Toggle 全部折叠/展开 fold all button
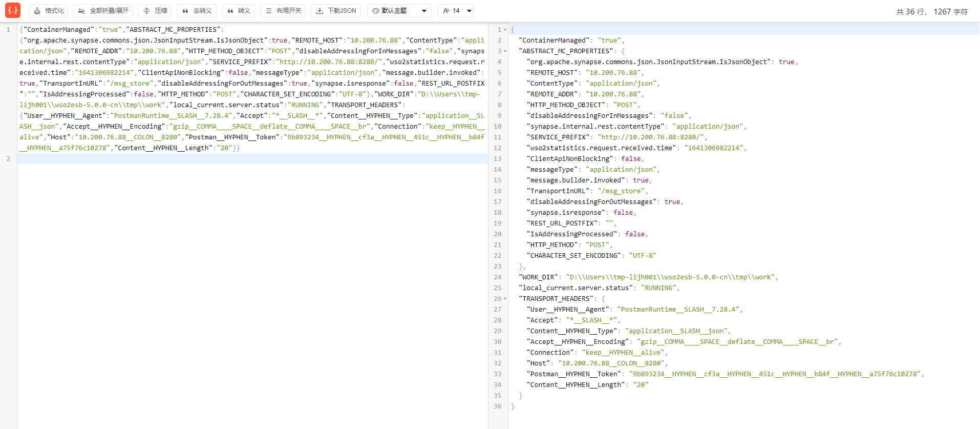 [103, 11]
